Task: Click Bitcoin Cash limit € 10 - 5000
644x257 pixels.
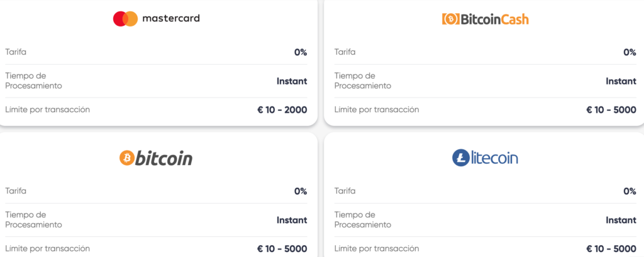Action: click(x=611, y=110)
